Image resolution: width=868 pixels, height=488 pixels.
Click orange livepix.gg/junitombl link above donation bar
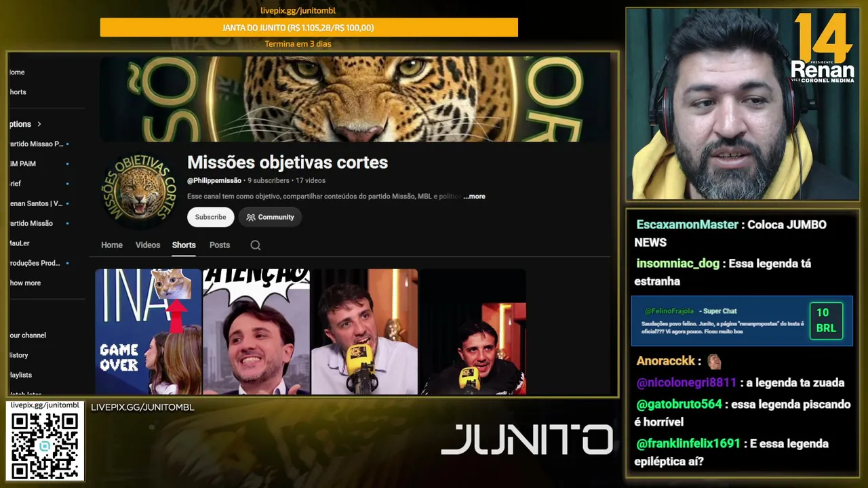pos(298,10)
